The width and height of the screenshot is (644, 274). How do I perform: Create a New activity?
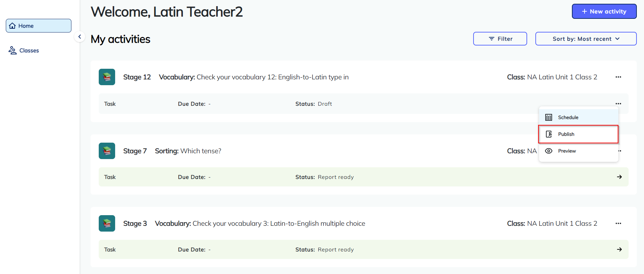pyautogui.click(x=604, y=11)
